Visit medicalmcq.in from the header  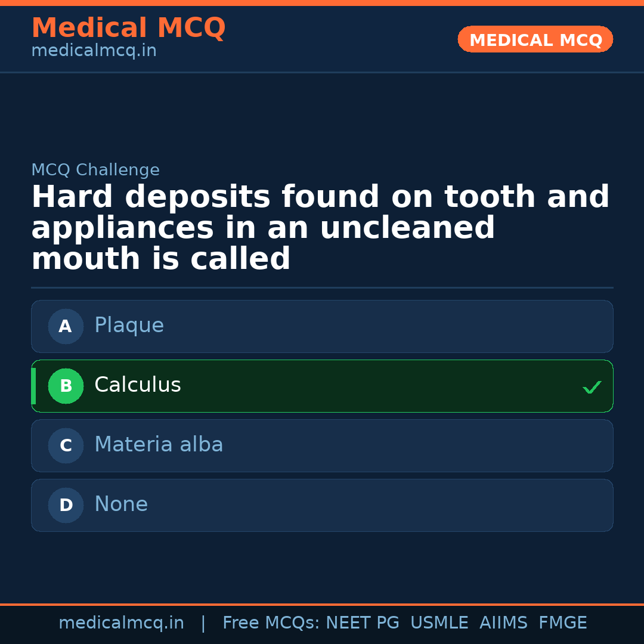(94, 50)
